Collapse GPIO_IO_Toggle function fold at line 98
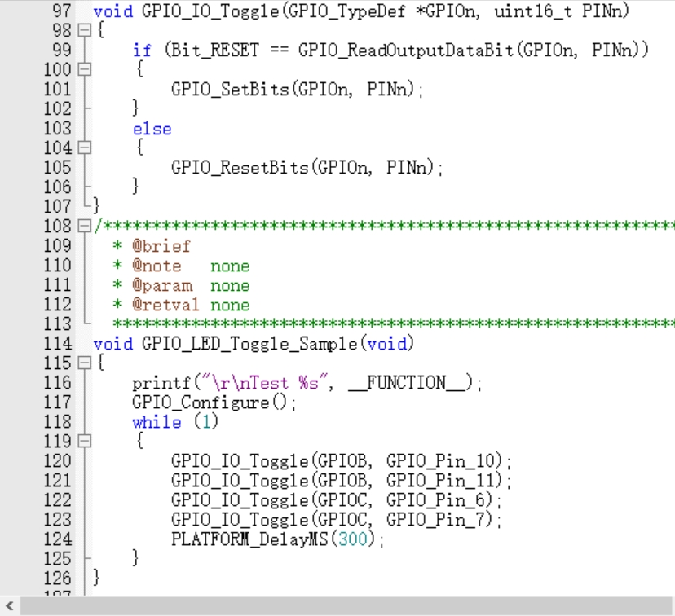The height and width of the screenshot is (616, 675). coord(83,32)
